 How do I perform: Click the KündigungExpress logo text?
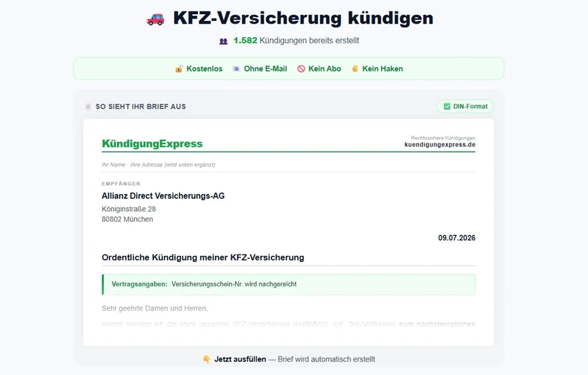point(152,143)
